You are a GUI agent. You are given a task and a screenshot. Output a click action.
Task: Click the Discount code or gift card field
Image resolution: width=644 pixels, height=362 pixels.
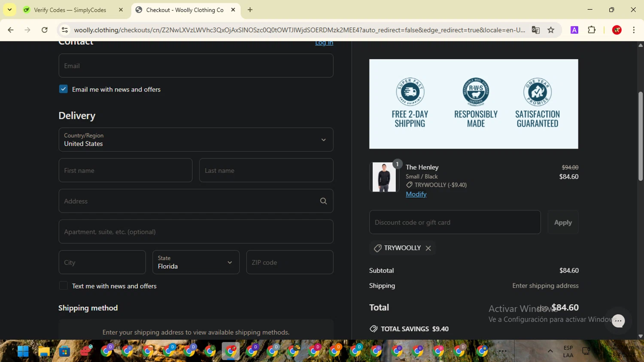click(455, 222)
